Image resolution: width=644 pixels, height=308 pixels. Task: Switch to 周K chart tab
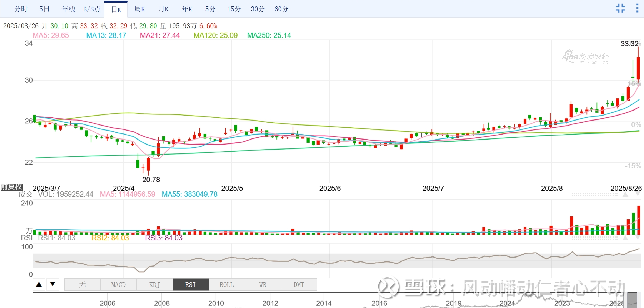(x=139, y=9)
